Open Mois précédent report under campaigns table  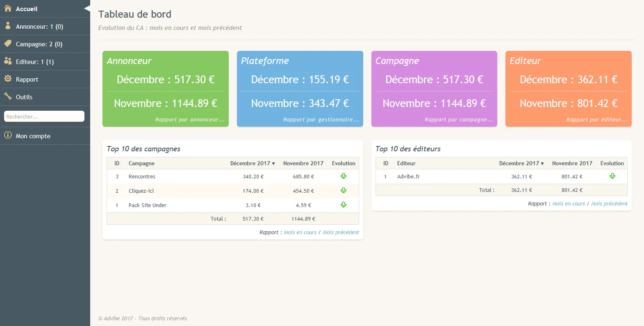[341, 232]
